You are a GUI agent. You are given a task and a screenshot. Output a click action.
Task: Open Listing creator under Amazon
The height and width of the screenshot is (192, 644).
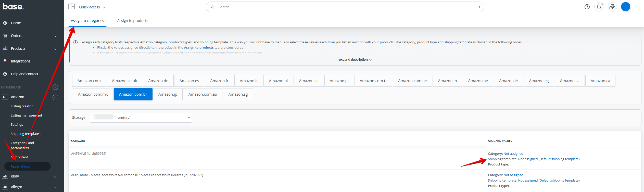(x=22, y=106)
